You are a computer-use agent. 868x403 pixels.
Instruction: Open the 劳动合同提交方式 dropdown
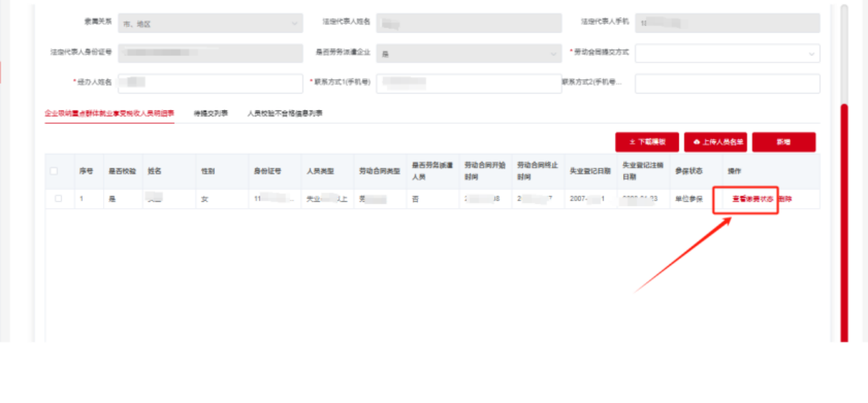728,53
